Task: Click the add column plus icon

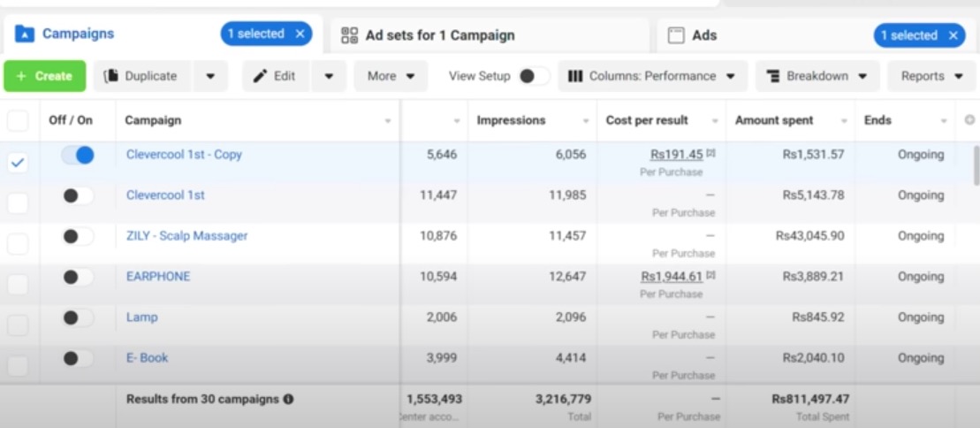Action: click(x=969, y=119)
